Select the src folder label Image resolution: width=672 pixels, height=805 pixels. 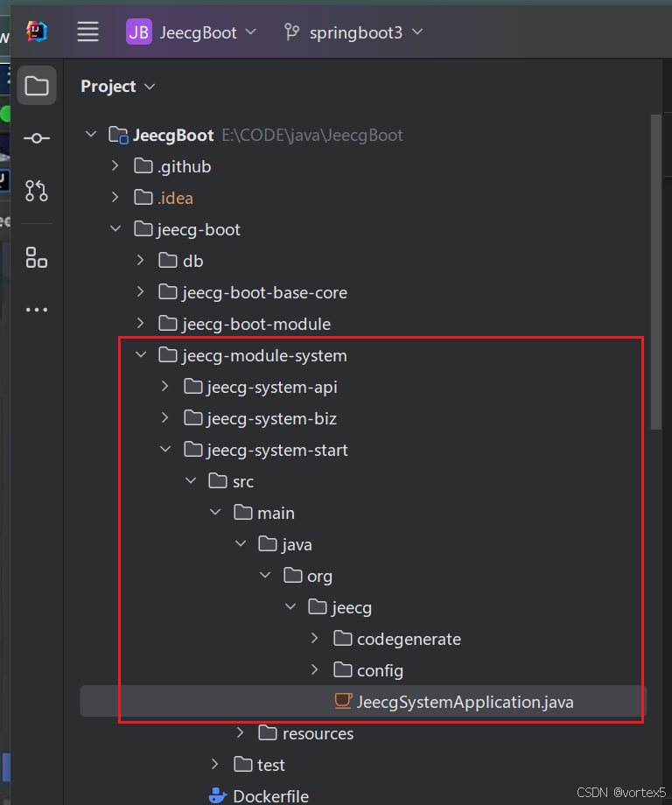tap(243, 482)
